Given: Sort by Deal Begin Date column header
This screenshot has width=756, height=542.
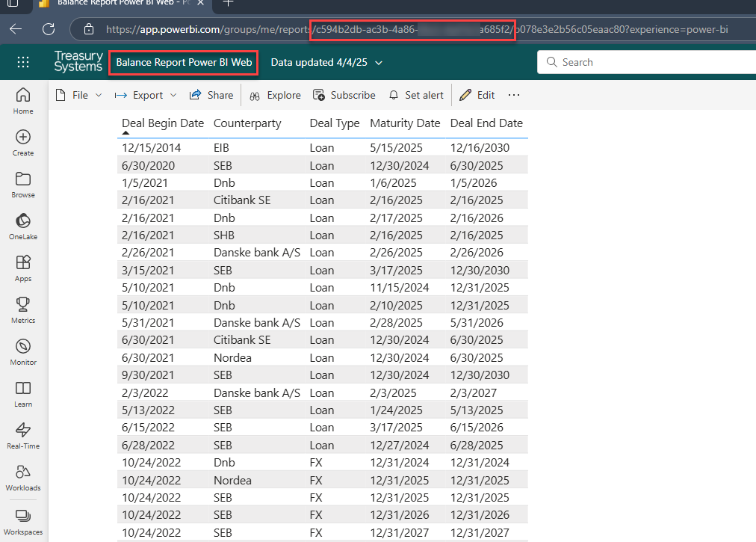Looking at the screenshot, I should pyautogui.click(x=163, y=123).
